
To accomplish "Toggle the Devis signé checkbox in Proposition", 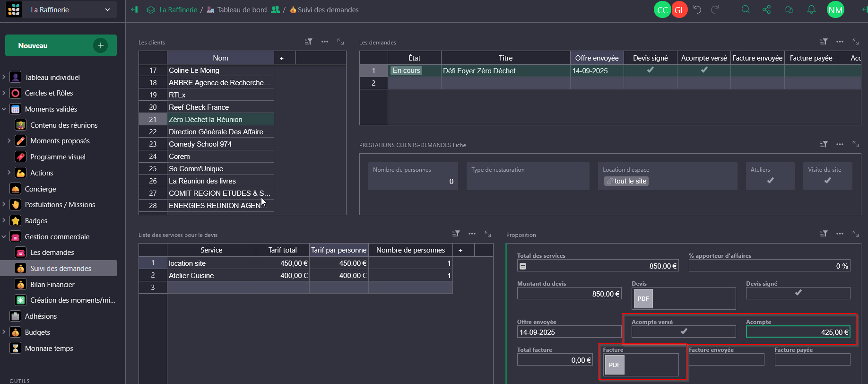I will [798, 293].
